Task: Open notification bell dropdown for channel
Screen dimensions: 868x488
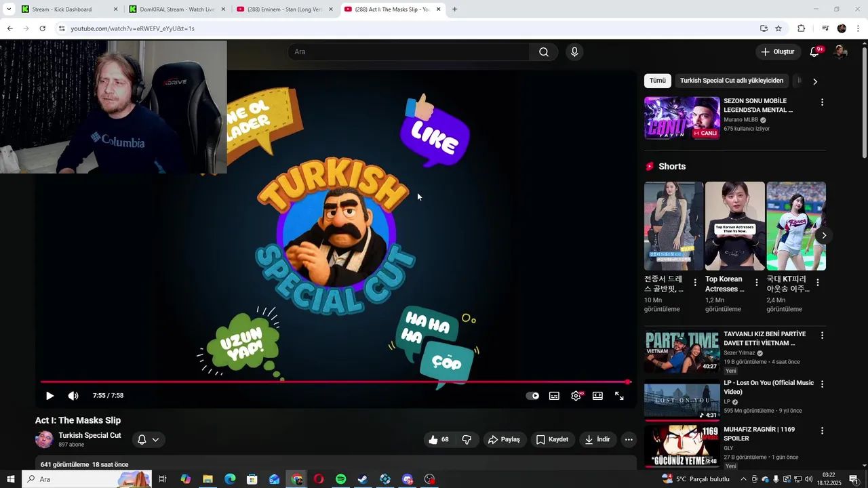Action: (x=148, y=439)
